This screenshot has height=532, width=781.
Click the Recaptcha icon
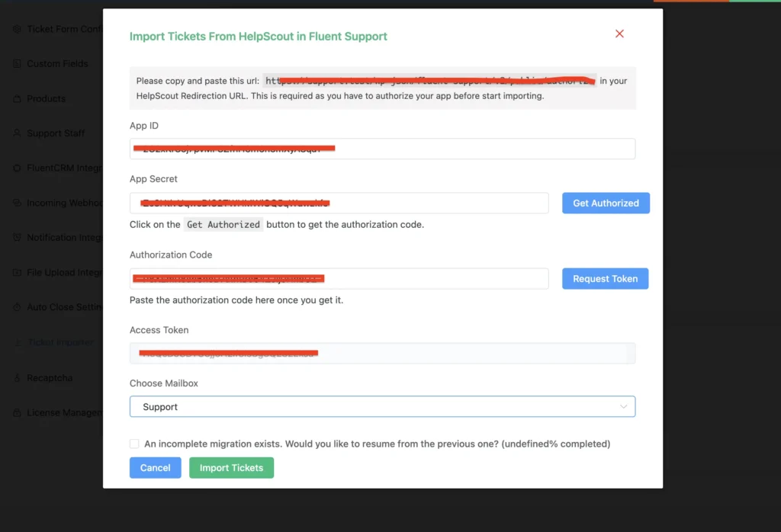17,378
